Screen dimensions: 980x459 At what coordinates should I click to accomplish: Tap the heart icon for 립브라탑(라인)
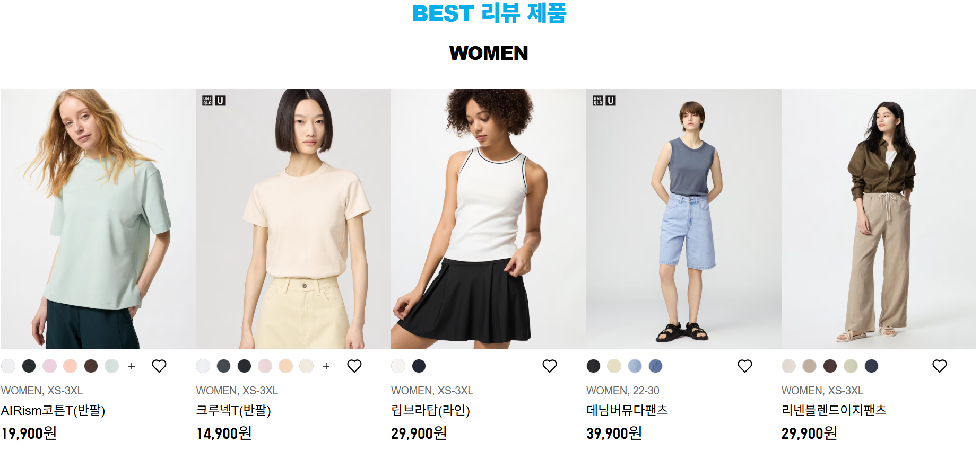pyautogui.click(x=550, y=366)
